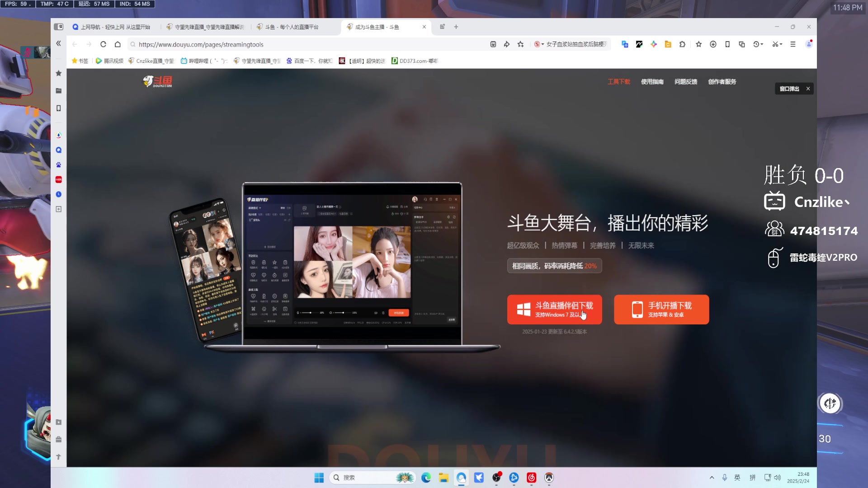The width and height of the screenshot is (868, 488).
Task: Add this page to bookmarks star-plus icon
Action: (x=521, y=44)
